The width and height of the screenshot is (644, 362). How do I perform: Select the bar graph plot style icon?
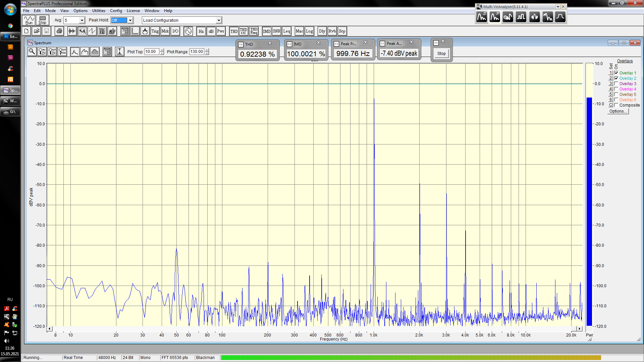(x=95, y=52)
